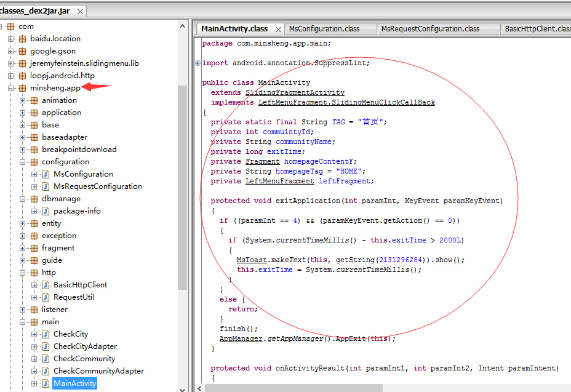Expand the google.gson package

pyautogui.click(x=10, y=51)
